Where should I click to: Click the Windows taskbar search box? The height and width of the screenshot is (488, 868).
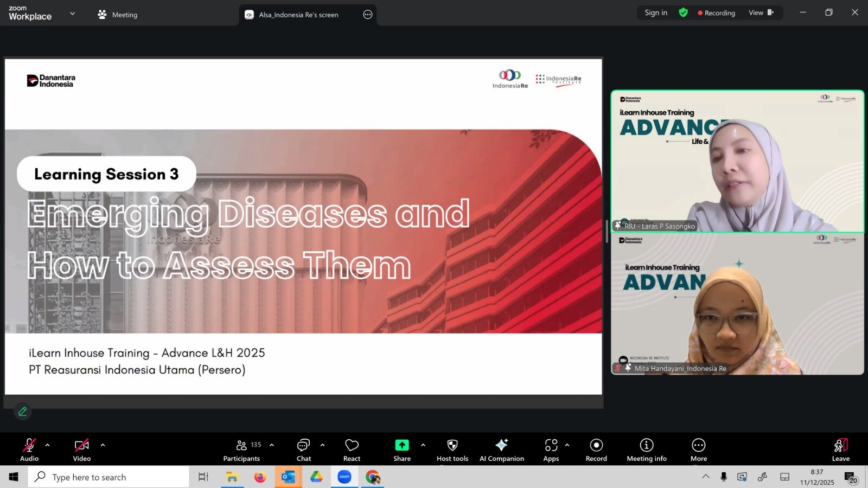pos(108,477)
